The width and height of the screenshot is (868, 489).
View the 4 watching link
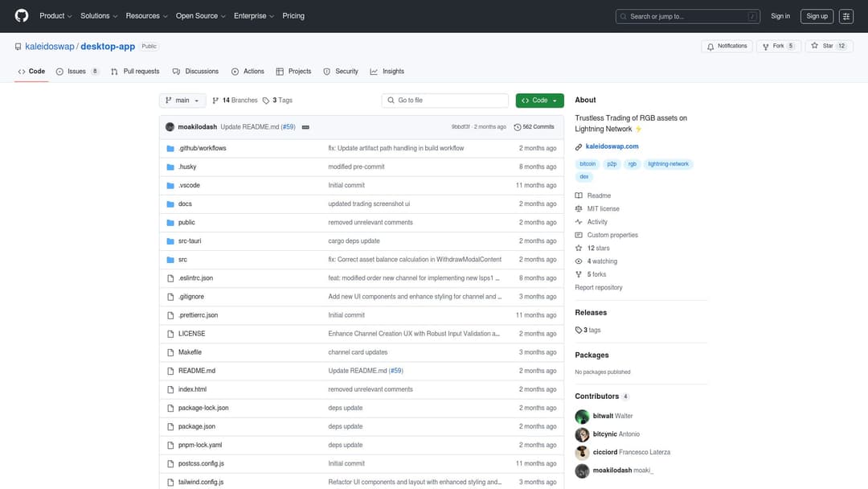[x=596, y=261]
